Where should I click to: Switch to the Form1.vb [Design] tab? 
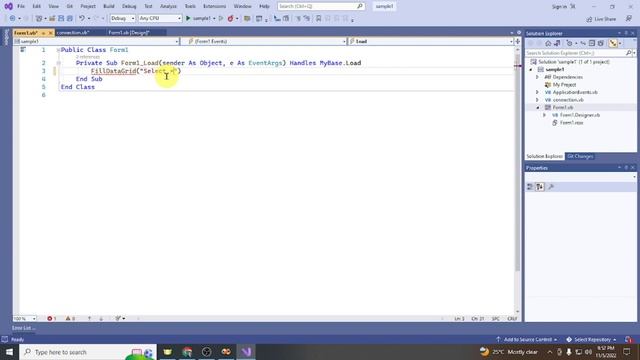(129, 33)
